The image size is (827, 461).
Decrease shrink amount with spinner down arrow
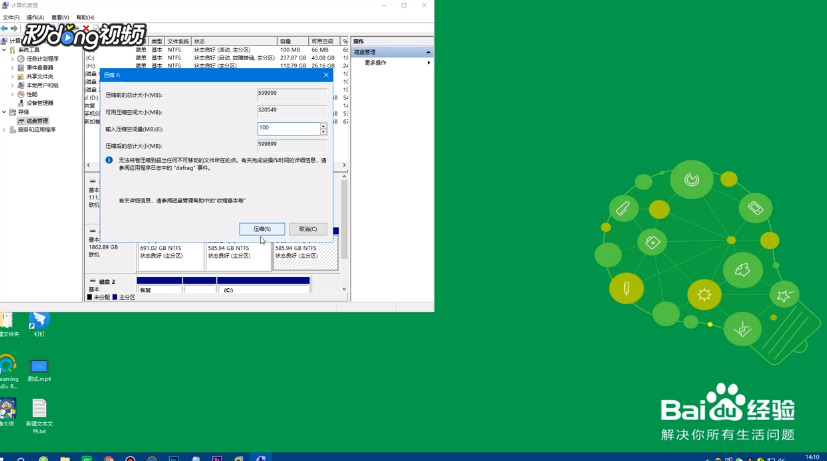coord(323,131)
